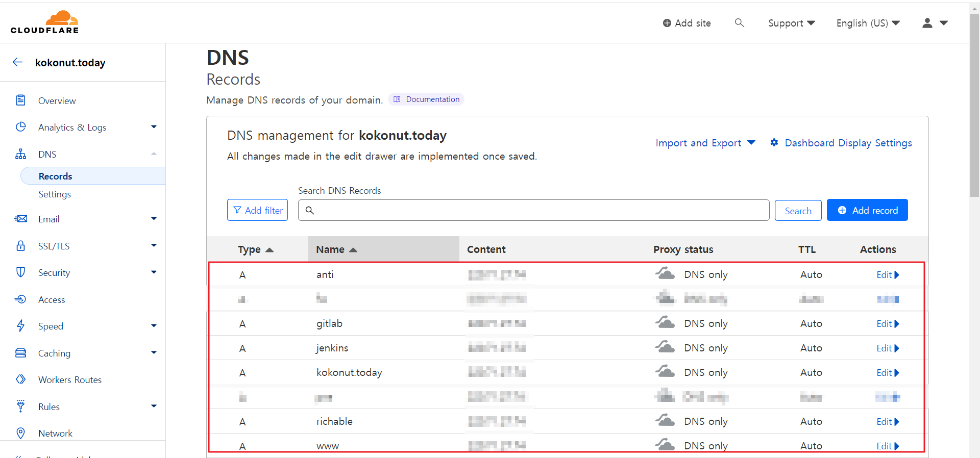
Task: Click the record name 'richable'
Action: [334, 421]
